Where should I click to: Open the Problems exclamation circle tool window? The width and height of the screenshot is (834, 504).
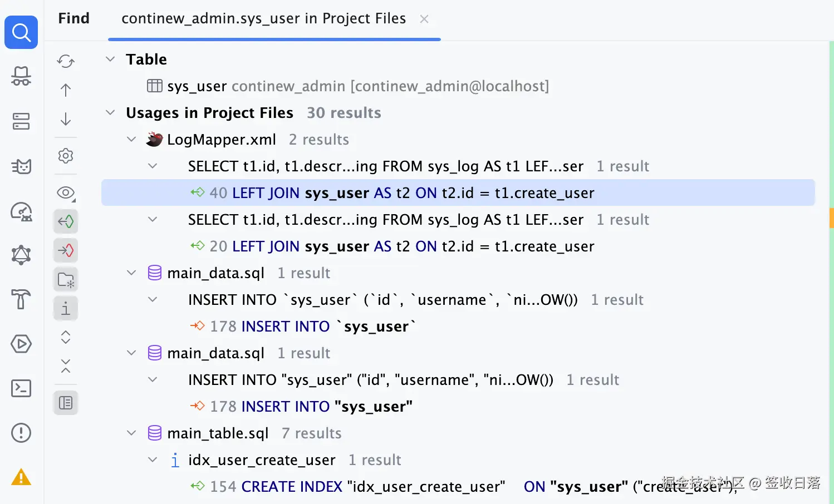(21, 433)
